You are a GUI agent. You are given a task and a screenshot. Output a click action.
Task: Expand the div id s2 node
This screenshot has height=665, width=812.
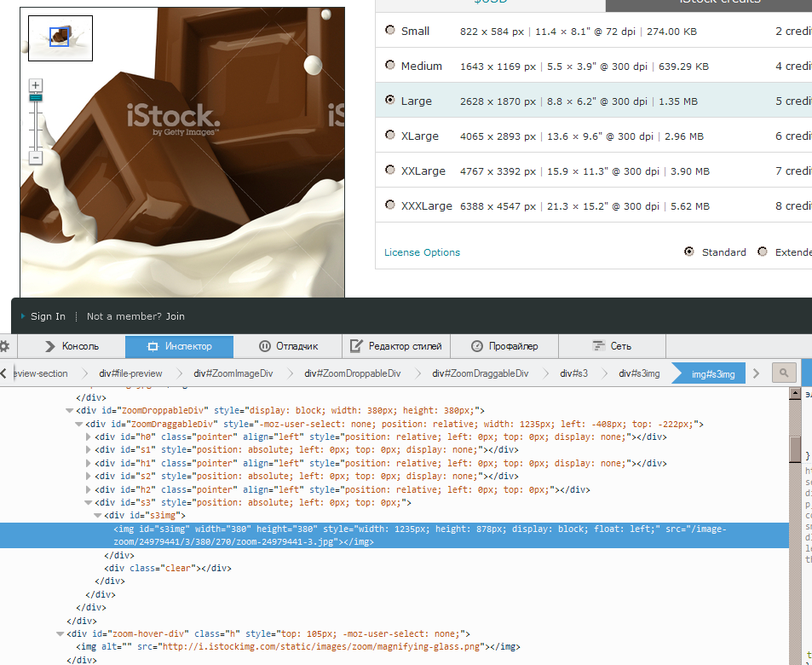point(88,477)
